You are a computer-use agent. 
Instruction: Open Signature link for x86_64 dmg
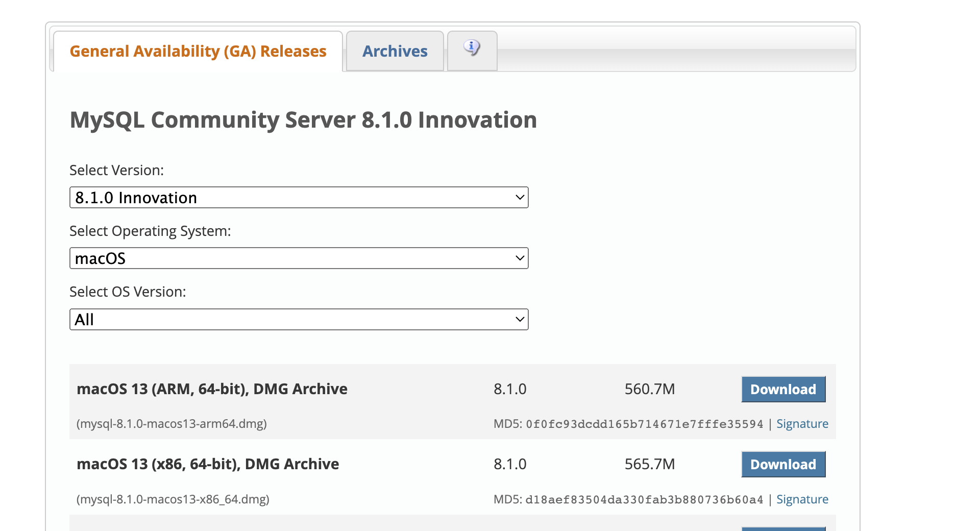[x=802, y=499]
